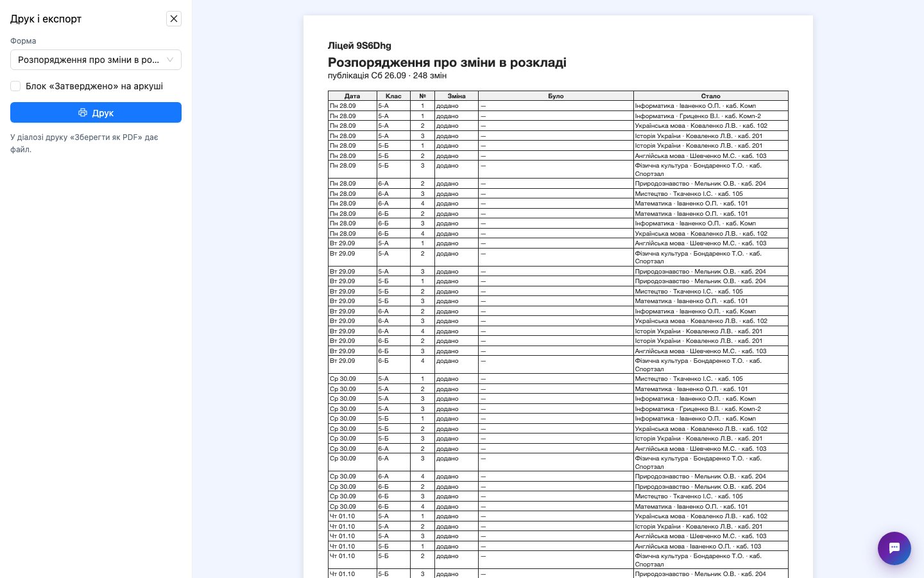Close the Друк і експорт panel
The height and width of the screenshot is (578, 924).
pyautogui.click(x=174, y=19)
